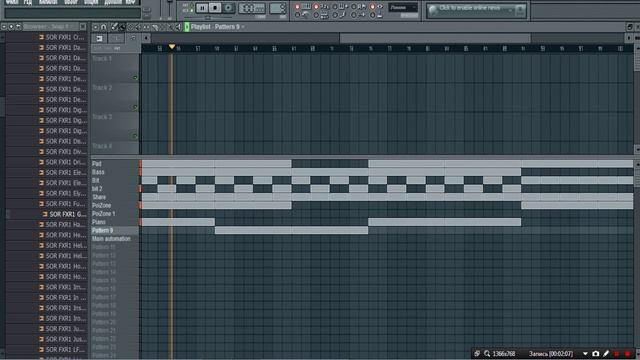This screenshot has height=360, width=640.
Task: Toggle the Track 3 mute switch
Action: pyautogui.click(x=135, y=136)
